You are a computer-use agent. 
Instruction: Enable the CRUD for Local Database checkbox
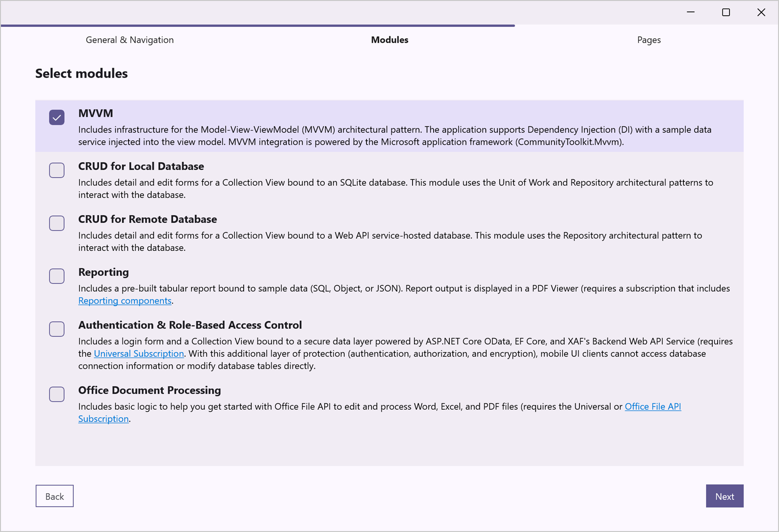point(57,170)
